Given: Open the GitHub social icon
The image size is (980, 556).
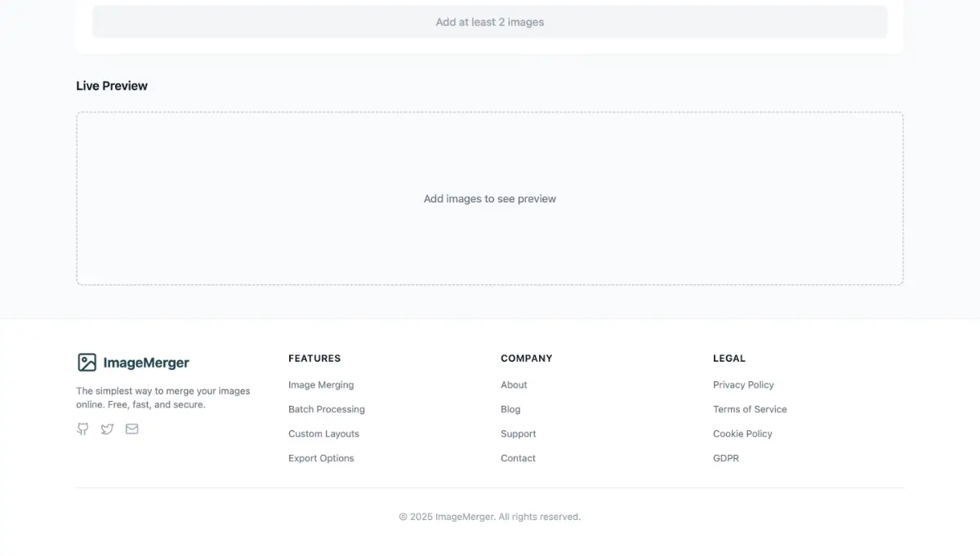Looking at the screenshot, I should click(x=82, y=429).
